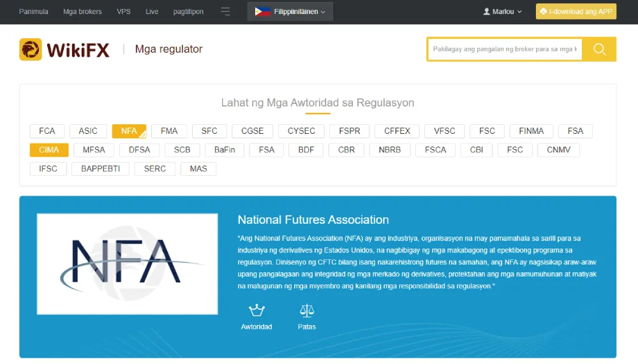638x364 pixels.
Task: Select the CBI regulator tag
Action: click(477, 150)
